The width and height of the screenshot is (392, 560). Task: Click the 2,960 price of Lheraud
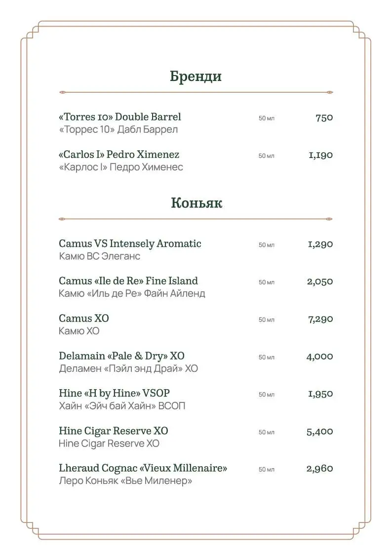tap(319, 469)
